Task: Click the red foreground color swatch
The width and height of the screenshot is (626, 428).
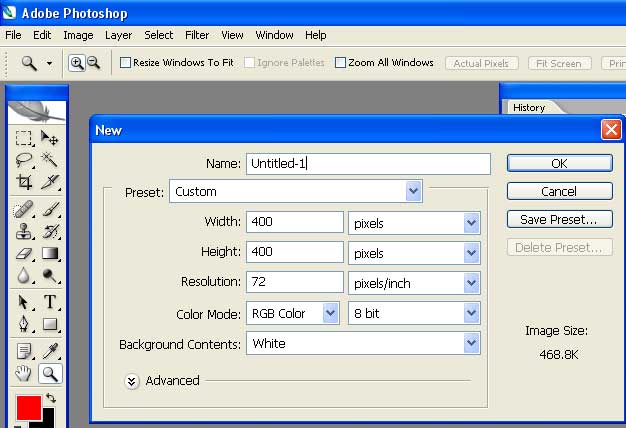Action: 29,408
